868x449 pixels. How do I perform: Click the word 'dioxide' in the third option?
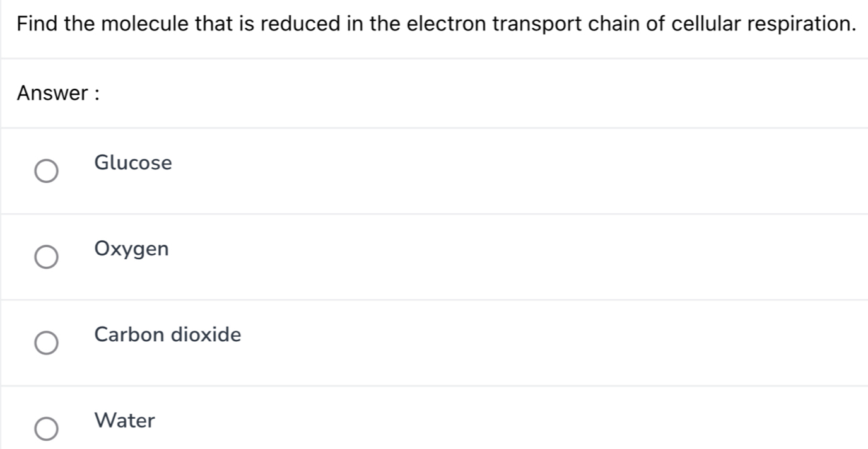[x=207, y=334]
